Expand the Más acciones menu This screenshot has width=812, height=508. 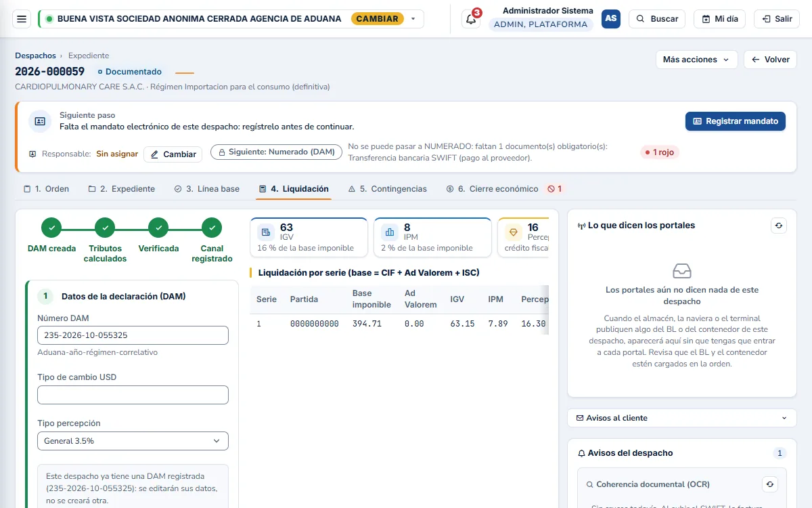[696, 60]
